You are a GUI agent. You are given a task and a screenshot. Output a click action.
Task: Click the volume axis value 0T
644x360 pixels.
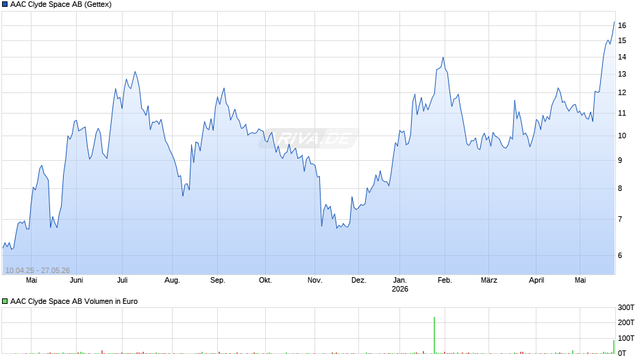622,353
